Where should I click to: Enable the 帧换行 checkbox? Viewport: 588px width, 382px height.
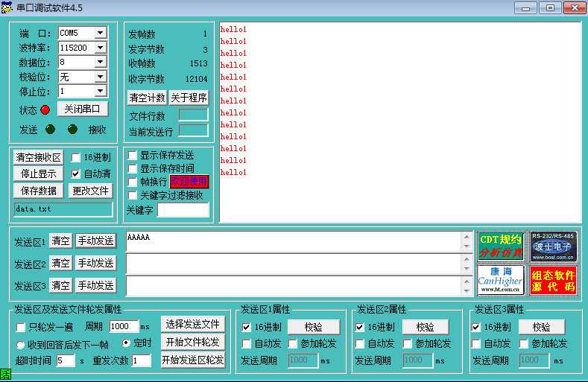click(x=133, y=182)
